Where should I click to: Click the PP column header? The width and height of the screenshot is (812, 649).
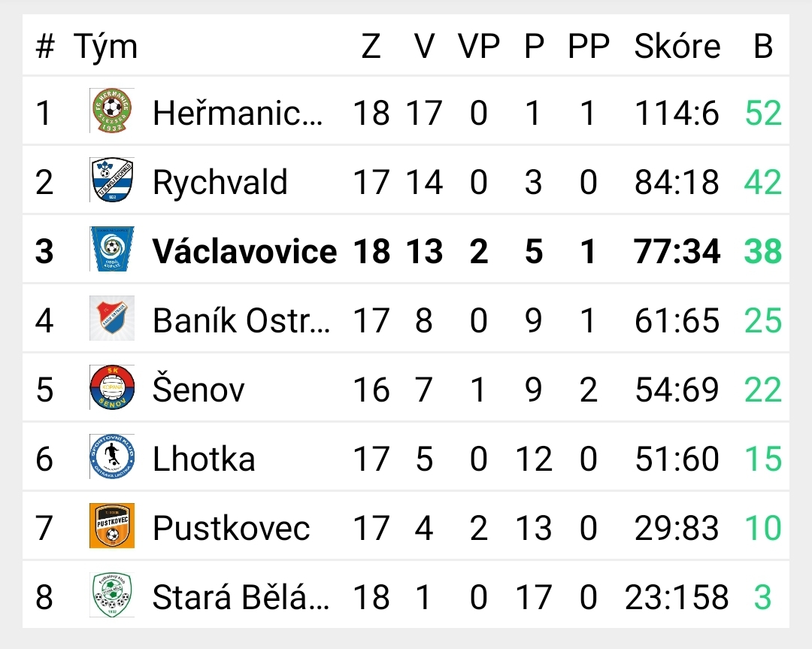(x=589, y=46)
